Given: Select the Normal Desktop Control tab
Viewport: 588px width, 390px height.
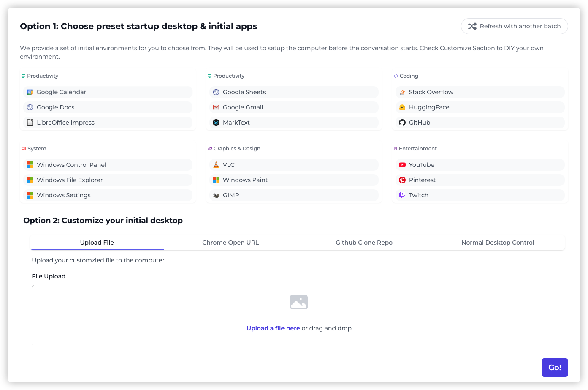Looking at the screenshot, I should pyautogui.click(x=498, y=243).
